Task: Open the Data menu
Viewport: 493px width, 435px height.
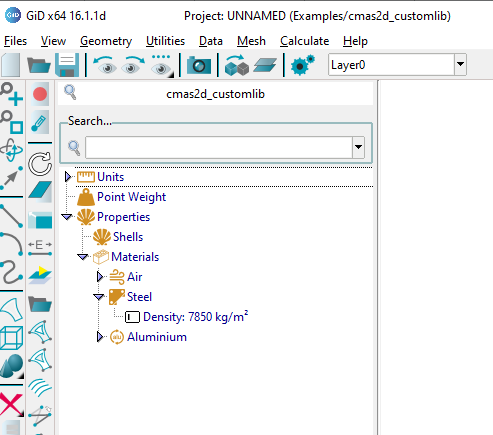Action: 211,41
